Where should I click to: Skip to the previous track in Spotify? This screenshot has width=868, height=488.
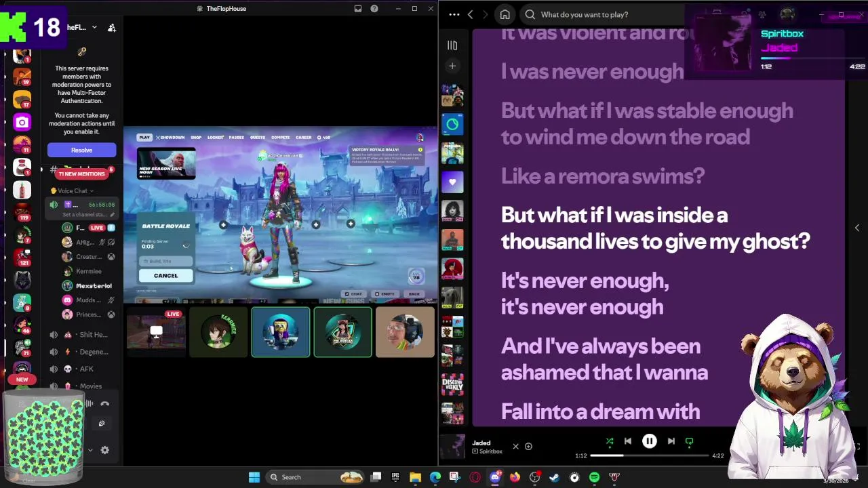pos(628,441)
